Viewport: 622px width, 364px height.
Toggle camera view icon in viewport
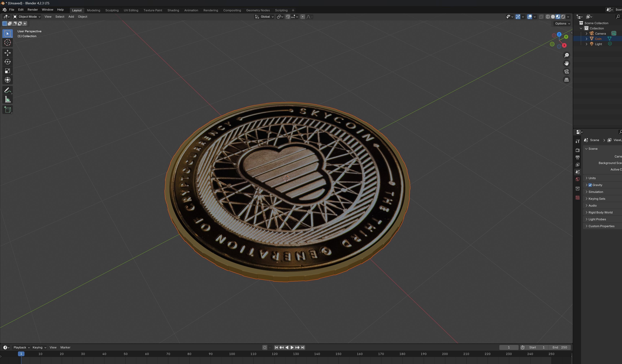click(x=566, y=72)
